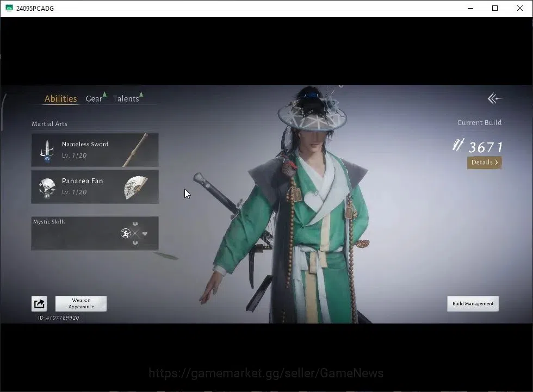Click the window app icon in title bar
Screen dimensions: 533x392
pos(9,8)
